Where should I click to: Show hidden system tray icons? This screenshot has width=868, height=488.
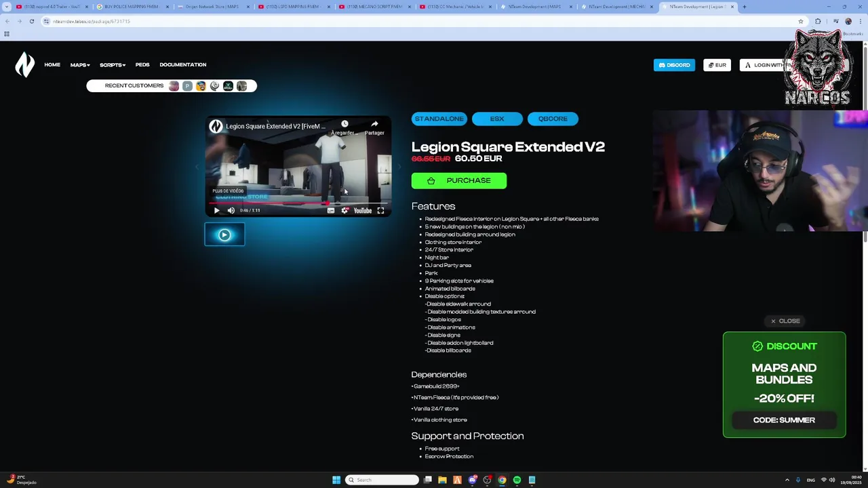tap(787, 480)
